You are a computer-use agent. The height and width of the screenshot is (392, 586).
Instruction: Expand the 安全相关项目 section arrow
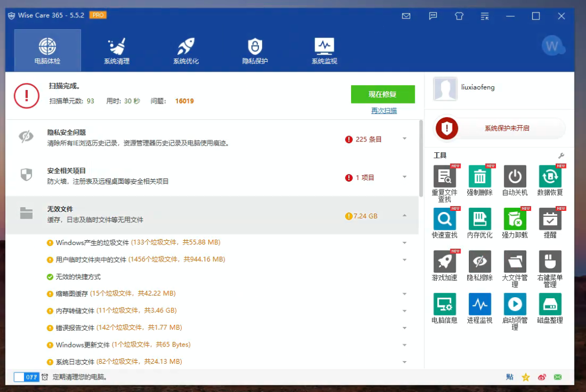[x=404, y=177]
